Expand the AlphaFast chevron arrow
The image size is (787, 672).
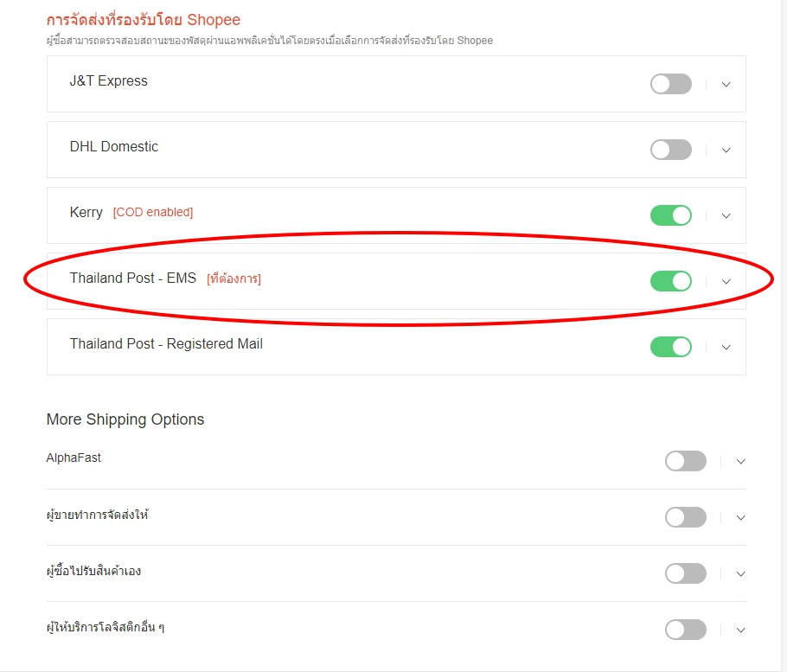pyautogui.click(x=740, y=461)
